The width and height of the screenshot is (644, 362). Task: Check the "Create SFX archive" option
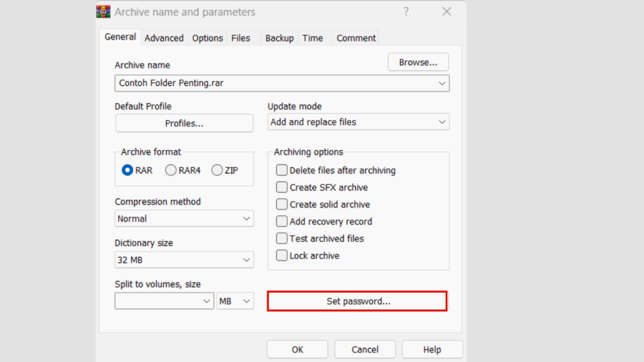click(282, 187)
